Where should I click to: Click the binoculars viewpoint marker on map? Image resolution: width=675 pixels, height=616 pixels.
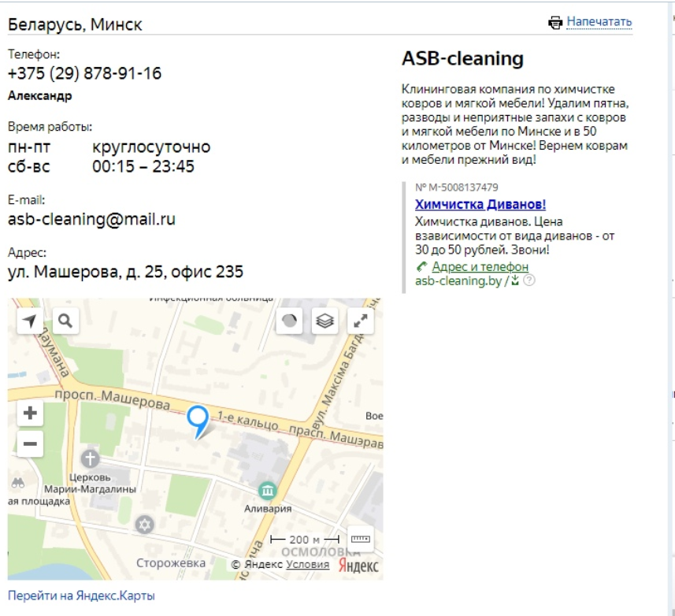(17, 483)
